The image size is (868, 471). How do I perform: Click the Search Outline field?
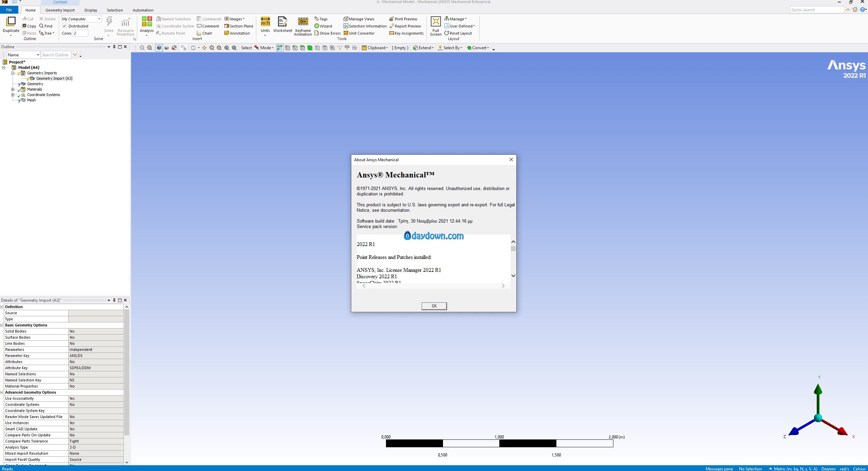[56, 55]
